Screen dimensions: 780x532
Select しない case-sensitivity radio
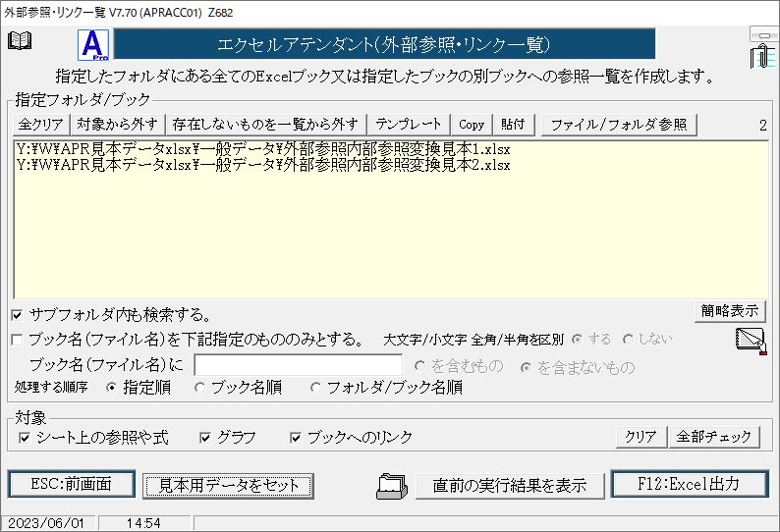coord(628,339)
